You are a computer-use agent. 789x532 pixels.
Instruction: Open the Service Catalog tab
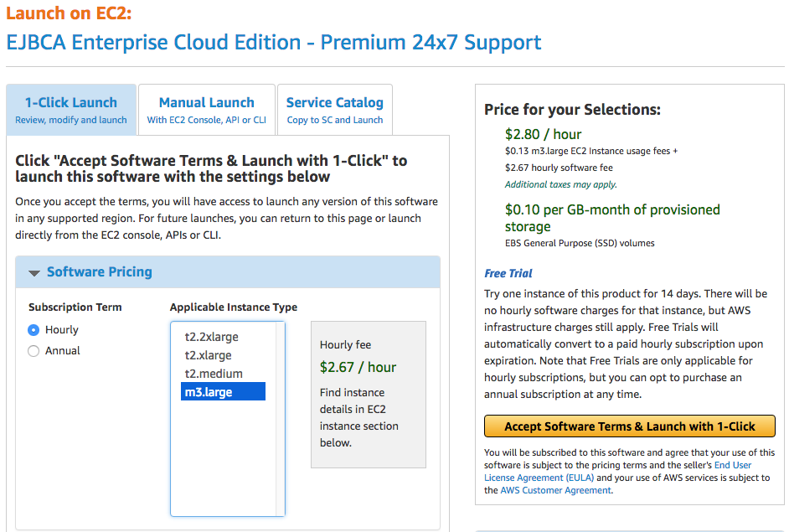pos(335,110)
